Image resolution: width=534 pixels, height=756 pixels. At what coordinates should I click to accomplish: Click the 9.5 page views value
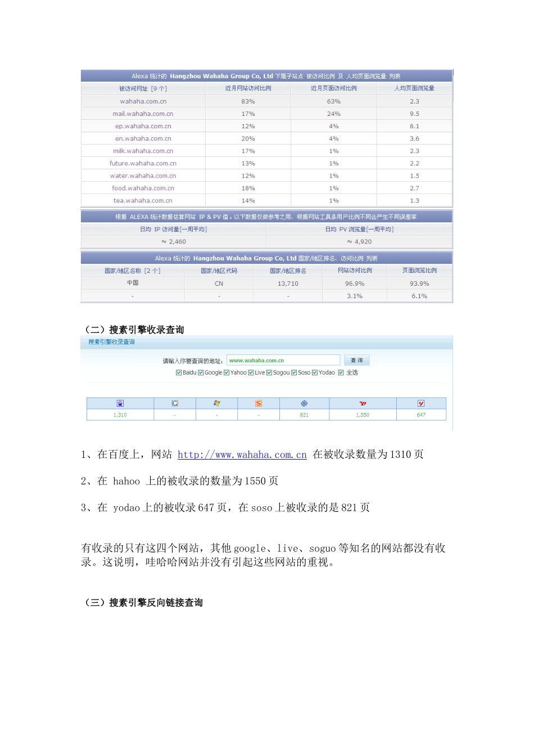click(x=414, y=114)
